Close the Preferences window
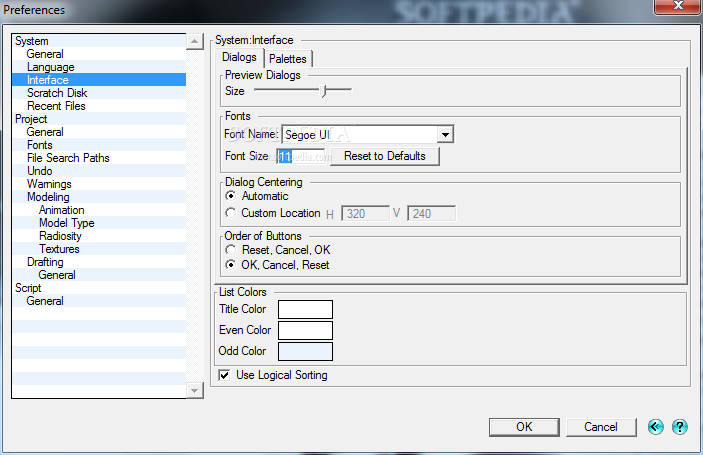Image resolution: width=703 pixels, height=455 pixels. tap(678, 6)
